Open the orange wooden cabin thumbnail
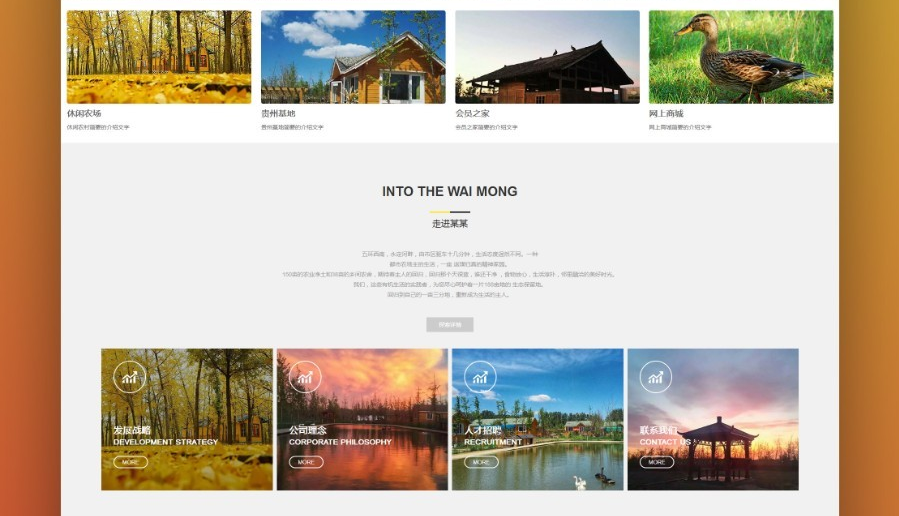Screen dimensions: 899x516 click(x=353, y=57)
